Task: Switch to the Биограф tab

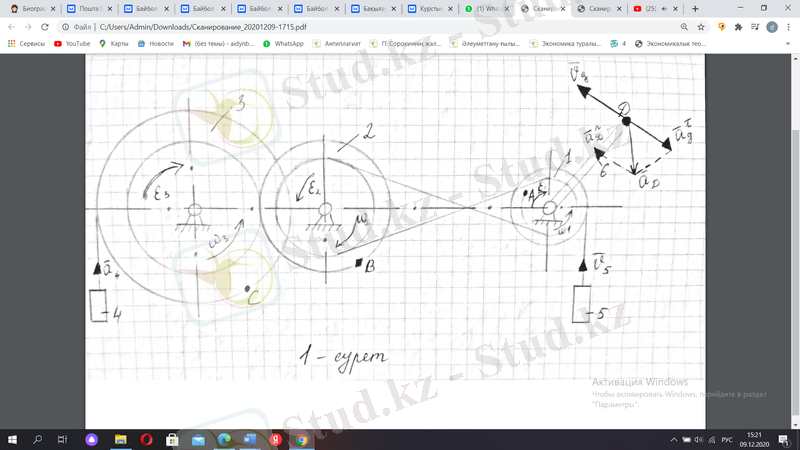Action: (x=33, y=9)
